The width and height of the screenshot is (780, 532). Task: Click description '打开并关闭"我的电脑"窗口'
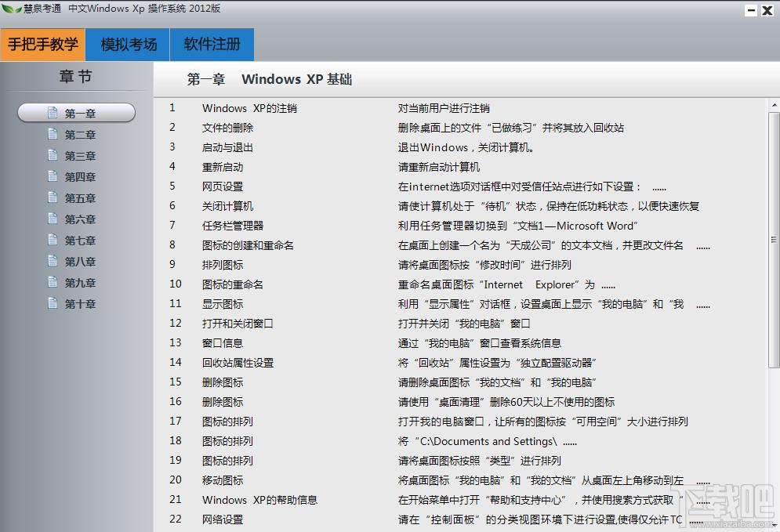(464, 324)
